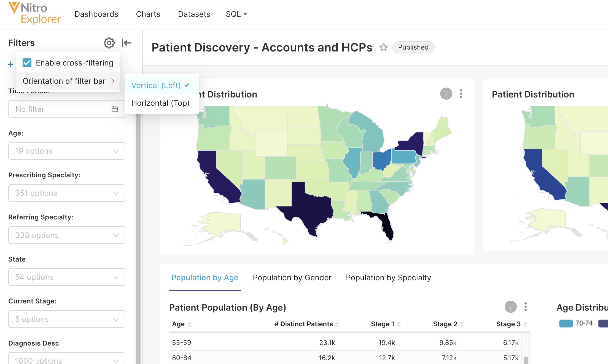Go to the Datasets page
The image size is (608, 364).
tap(194, 14)
